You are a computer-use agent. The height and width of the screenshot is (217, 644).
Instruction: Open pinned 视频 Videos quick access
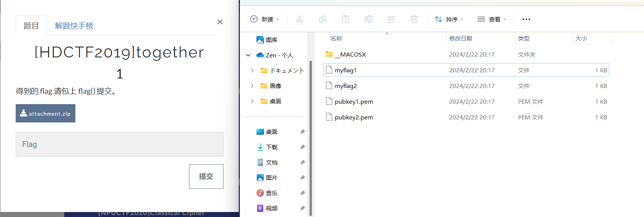point(267,208)
